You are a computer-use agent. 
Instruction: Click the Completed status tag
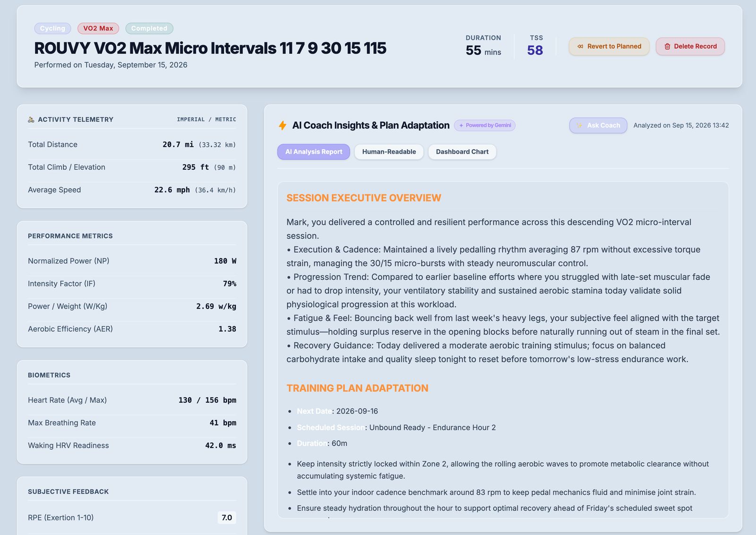pyautogui.click(x=149, y=28)
